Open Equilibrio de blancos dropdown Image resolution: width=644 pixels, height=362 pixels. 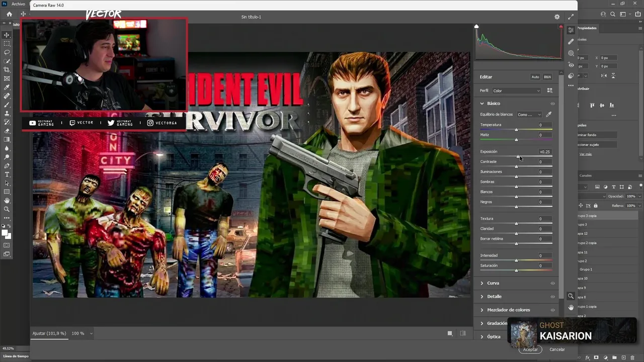click(x=529, y=115)
